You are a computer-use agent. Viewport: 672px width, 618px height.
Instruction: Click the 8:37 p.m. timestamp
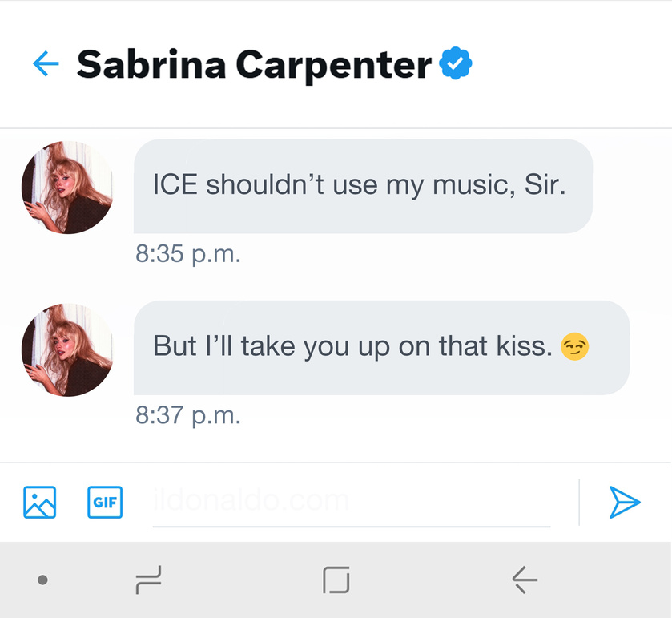point(188,416)
